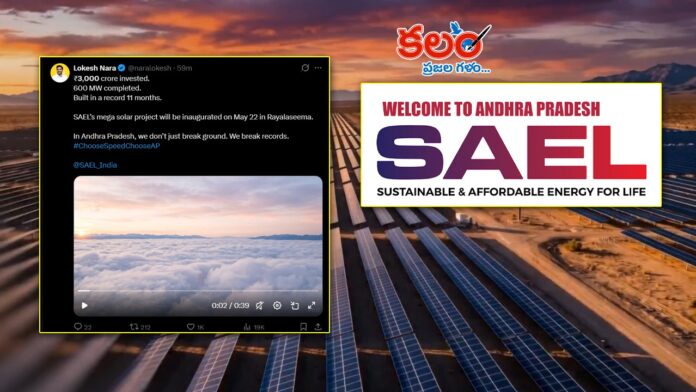Open video settings gear

click(x=277, y=305)
